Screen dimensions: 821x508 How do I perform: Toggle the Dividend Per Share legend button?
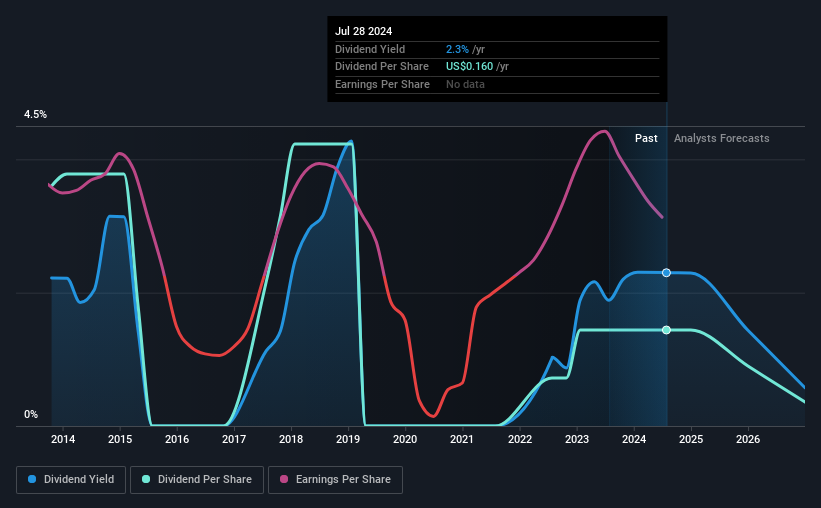[x=197, y=480]
